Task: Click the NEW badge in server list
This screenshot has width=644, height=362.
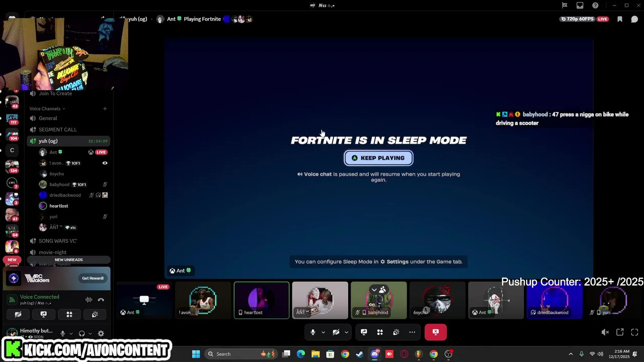Action: (12, 260)
